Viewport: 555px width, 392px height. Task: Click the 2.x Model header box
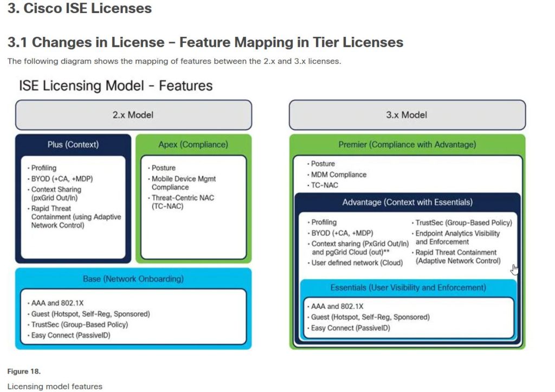point(133,114)
